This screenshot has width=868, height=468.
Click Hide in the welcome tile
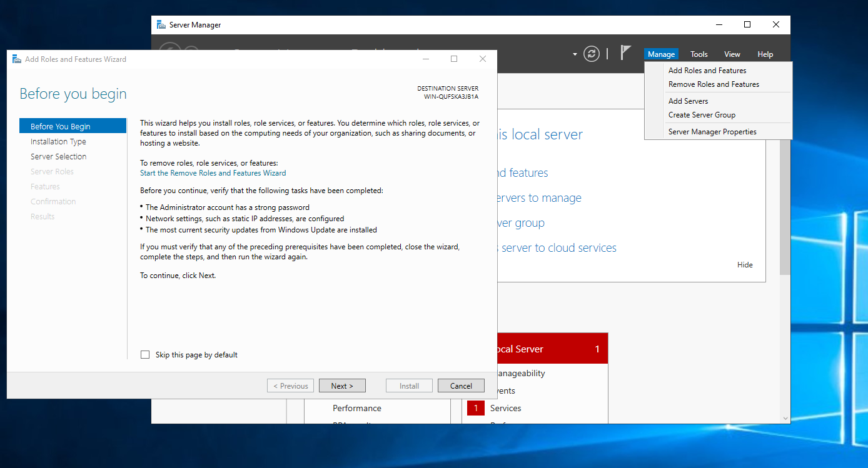[x=745, y=265]
